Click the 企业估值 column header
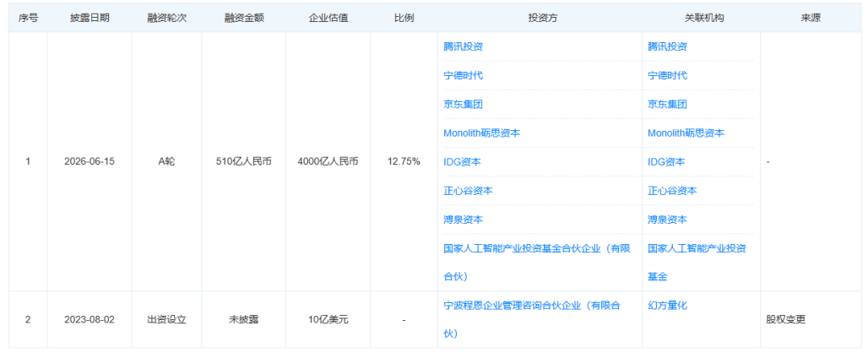The width and height of the screenshot is (868, 358). 328,18
